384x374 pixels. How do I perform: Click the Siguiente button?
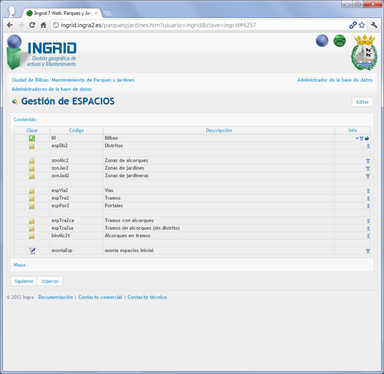click(x=24, y=281)
